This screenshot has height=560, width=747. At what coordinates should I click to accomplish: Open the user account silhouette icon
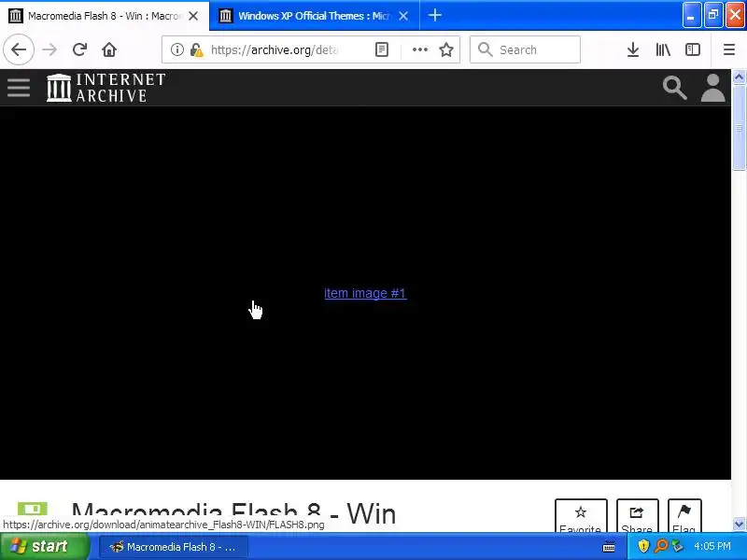(712, 88)
